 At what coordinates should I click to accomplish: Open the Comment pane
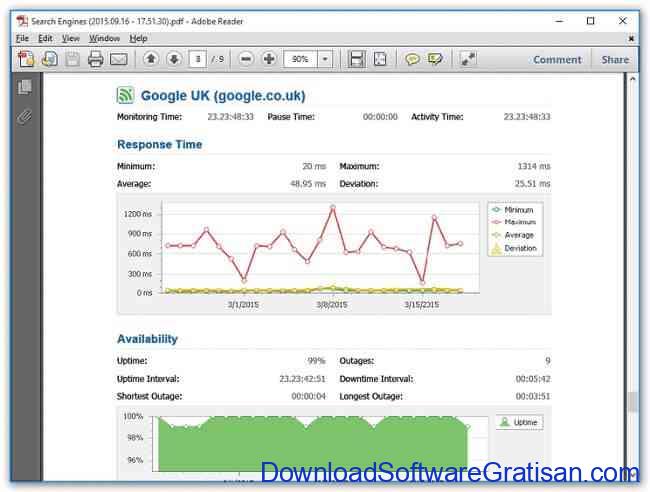557,60
